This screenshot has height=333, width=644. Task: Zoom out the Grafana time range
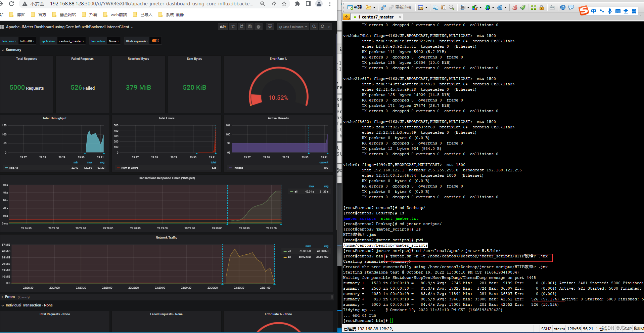coord(314,27)
